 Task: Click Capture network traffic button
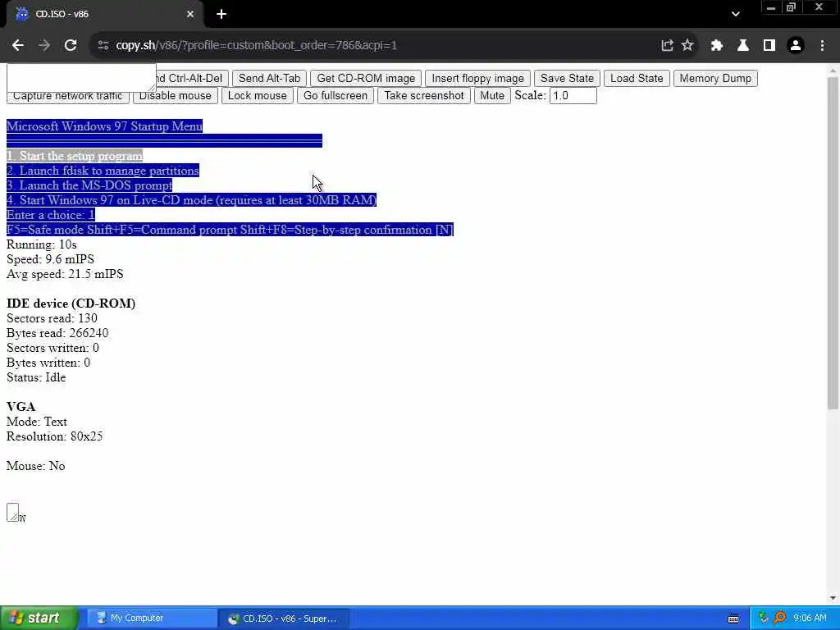click(x=67, y=97)
